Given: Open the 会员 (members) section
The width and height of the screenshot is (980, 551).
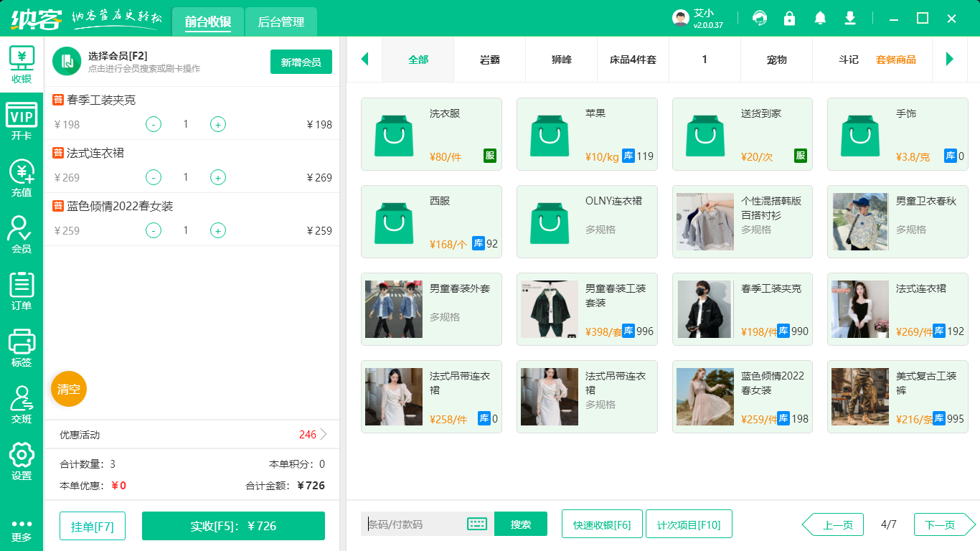Looking at the screenshot, I should coord(21,231).
